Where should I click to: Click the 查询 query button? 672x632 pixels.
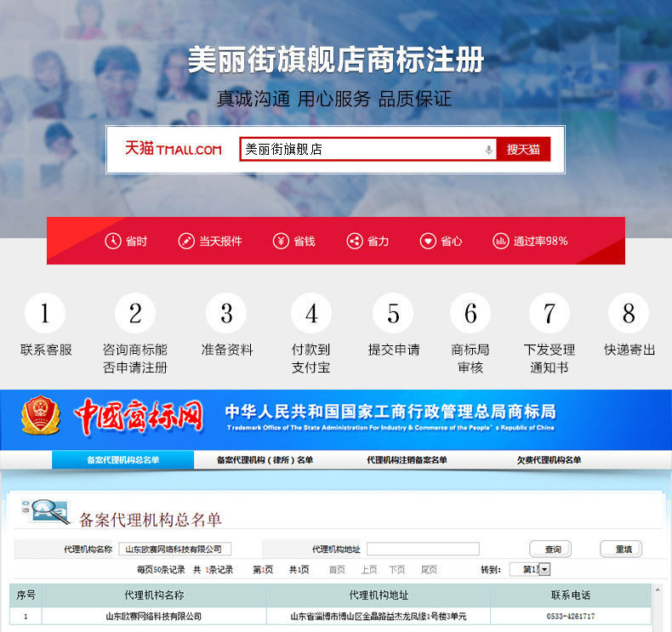550,549
